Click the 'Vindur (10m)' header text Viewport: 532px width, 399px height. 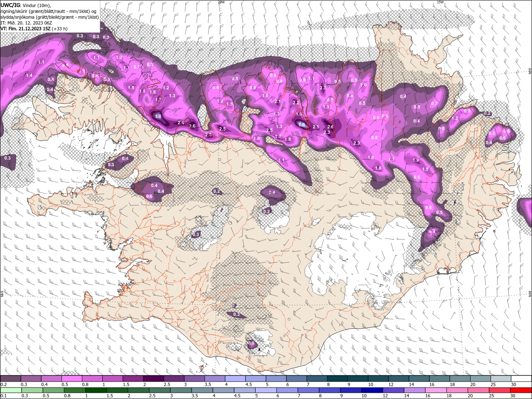tap(36, 5)
